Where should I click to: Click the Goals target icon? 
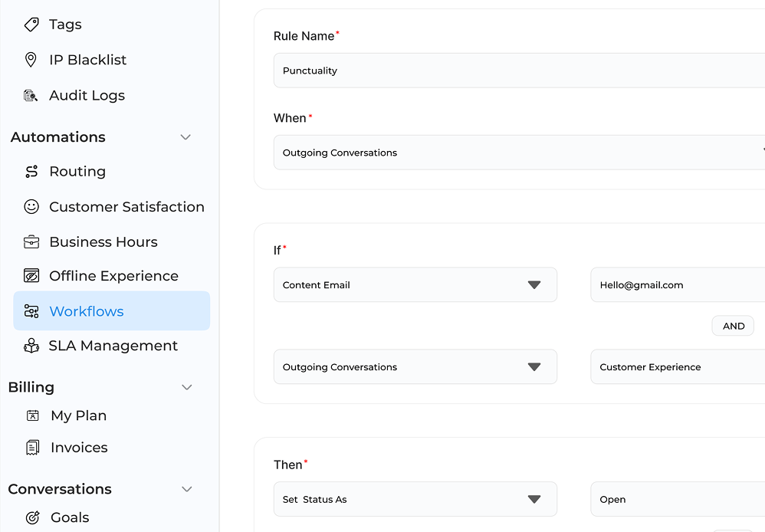(32, 517)
